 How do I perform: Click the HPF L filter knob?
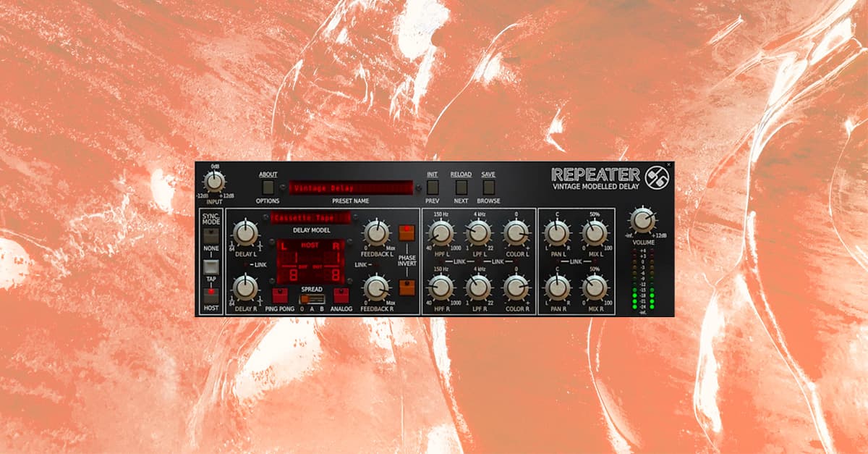tap(441, 232)
